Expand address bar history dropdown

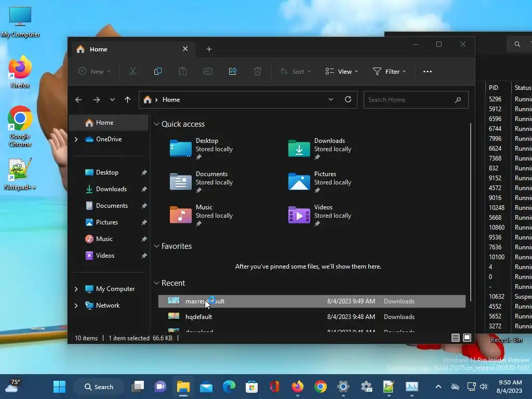coord(331,99)
